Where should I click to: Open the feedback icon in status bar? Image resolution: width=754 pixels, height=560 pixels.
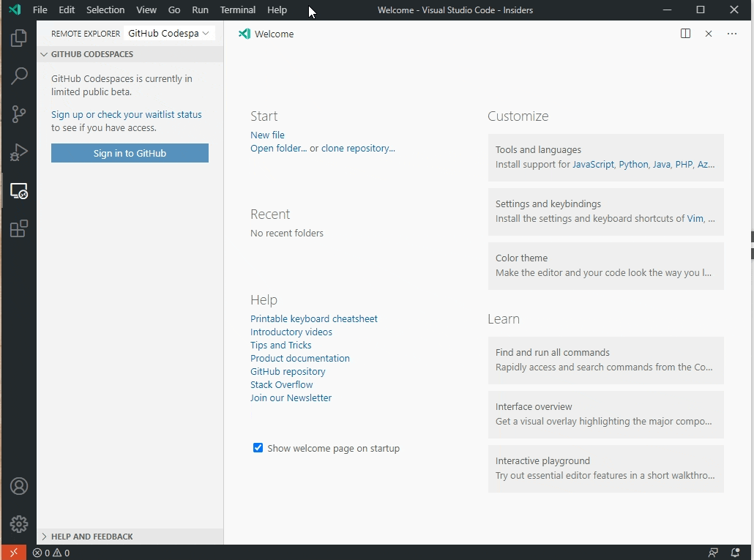click(713, 553)
